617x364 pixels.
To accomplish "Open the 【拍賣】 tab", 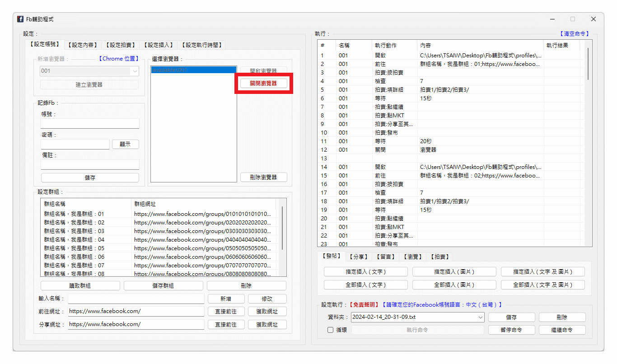I will click(x=440, y=257).
